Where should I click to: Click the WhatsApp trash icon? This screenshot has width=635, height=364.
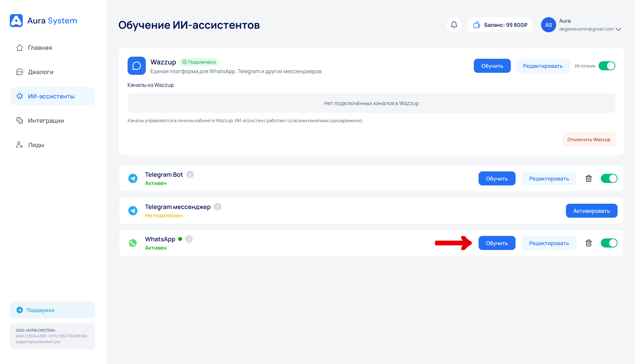[x=589, y=243]
